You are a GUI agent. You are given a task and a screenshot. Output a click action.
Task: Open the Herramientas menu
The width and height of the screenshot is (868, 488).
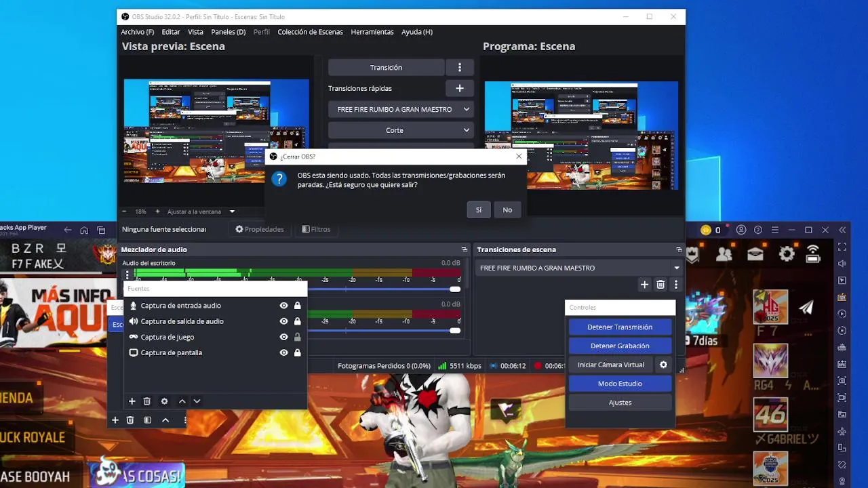[372, 32]
